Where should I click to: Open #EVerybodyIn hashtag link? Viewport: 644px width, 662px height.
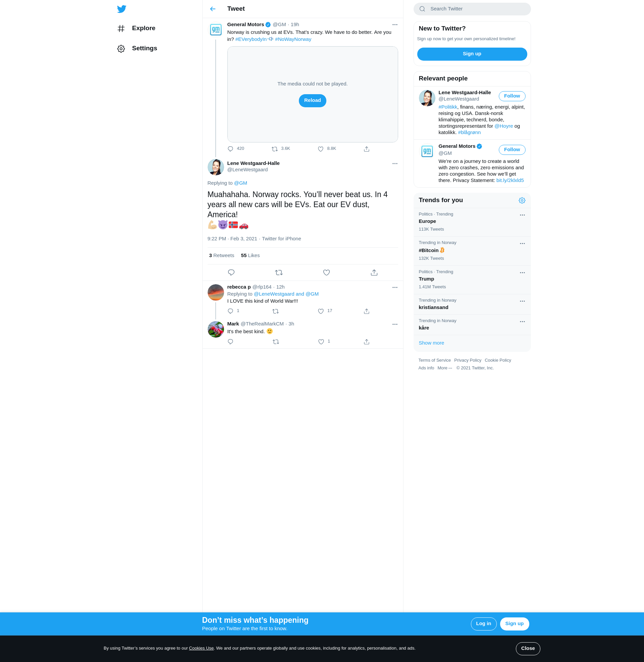tap(254, 39)
